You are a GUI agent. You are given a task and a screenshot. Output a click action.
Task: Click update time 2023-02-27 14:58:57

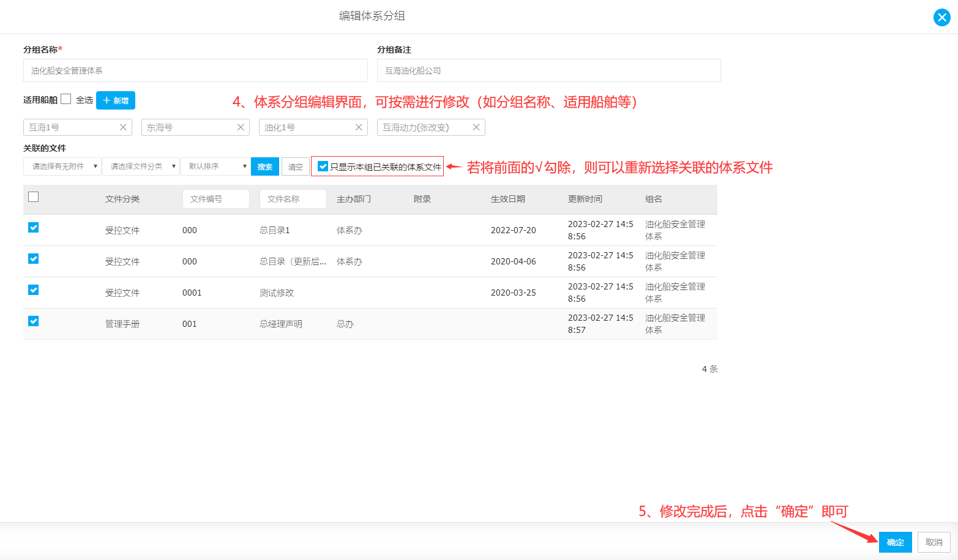coord(601,324)
